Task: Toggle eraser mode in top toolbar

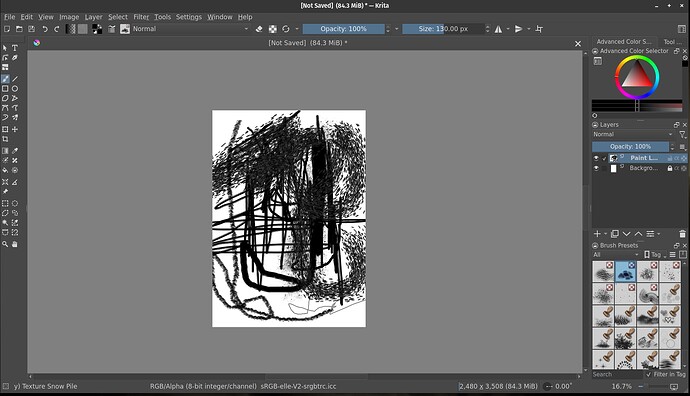Action: (x=259, y=29)
